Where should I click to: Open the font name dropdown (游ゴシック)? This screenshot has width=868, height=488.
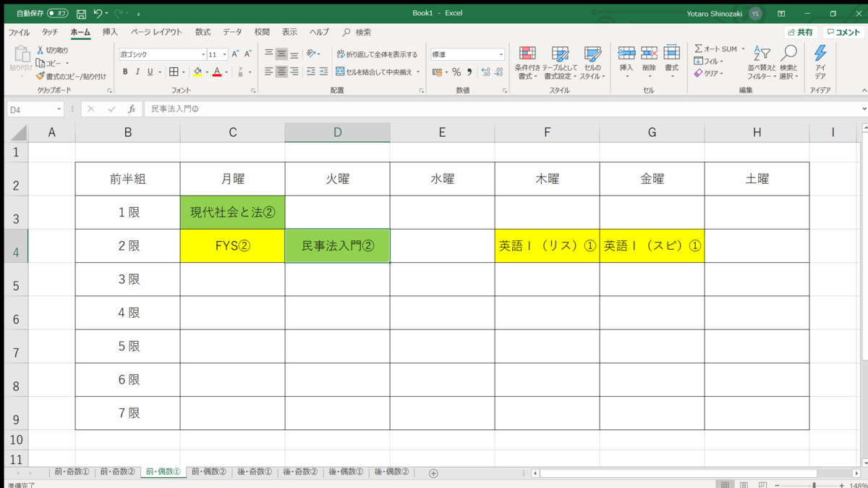click(203, 54)
